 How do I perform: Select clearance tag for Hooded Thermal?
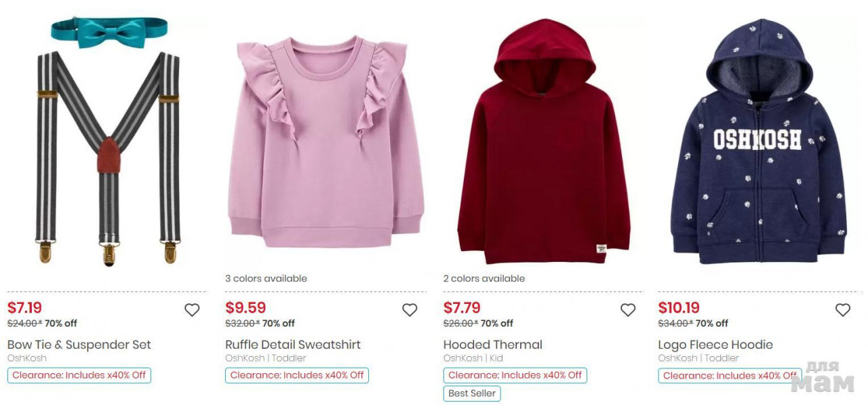click(515, 375)
